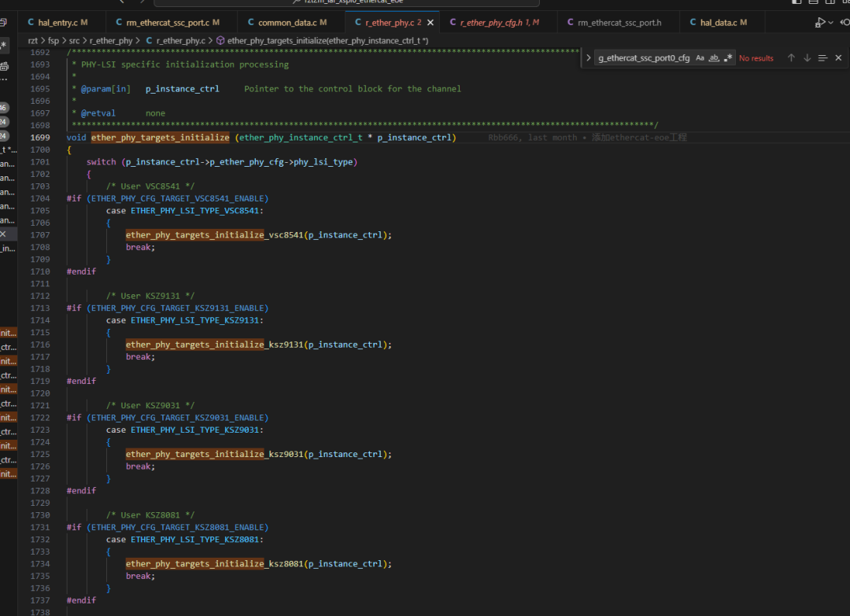Click the Find in Selection icon
Image resolution: width=850 pixels, height=616 pixels.
coord(822,58)
